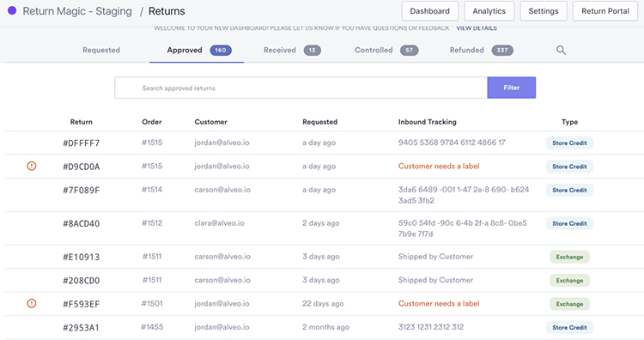Screen dimensions: 644x340
Task: Click 'Shipped by Customer' in #E10913 row
Action: pyautogui.click(x=435, y=256)
